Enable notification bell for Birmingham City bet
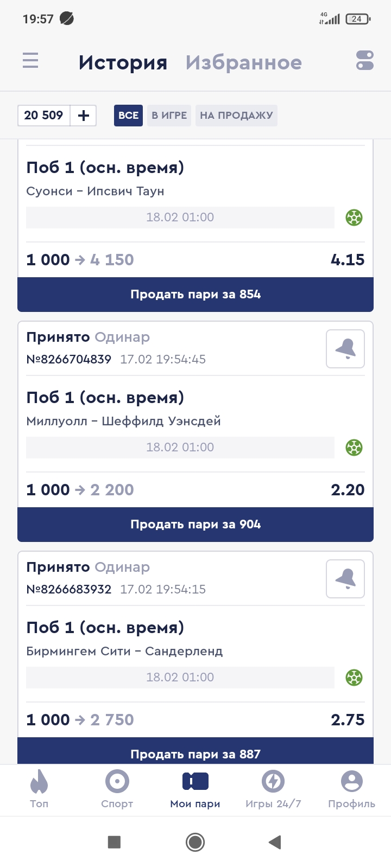 (x=345, y=579)
